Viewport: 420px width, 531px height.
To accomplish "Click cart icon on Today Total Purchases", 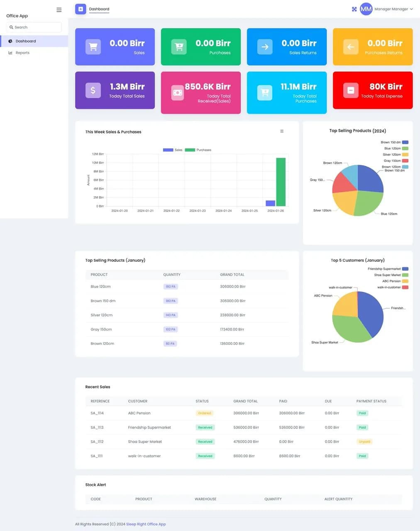I will 265,93.
